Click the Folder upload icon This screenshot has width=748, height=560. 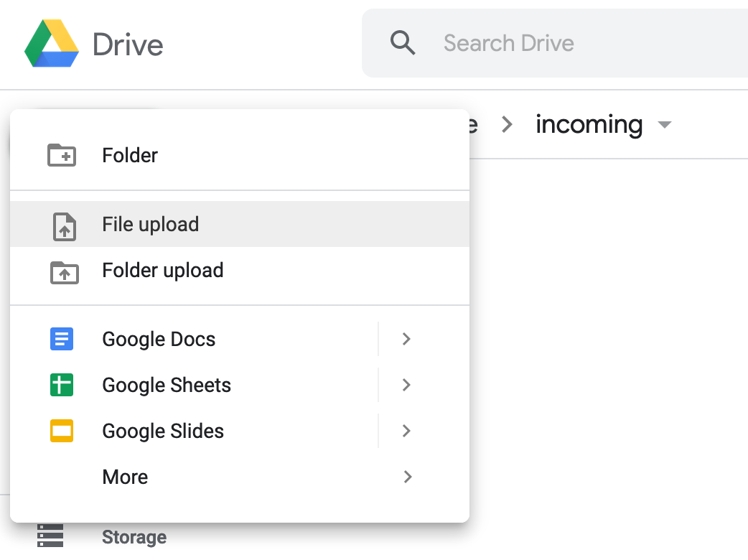[64, 271]
